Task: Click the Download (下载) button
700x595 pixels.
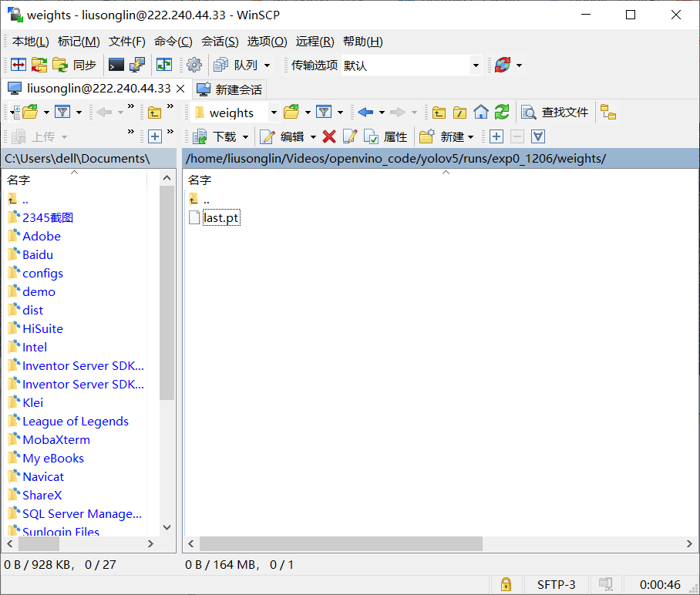Action: coord(216,136)
